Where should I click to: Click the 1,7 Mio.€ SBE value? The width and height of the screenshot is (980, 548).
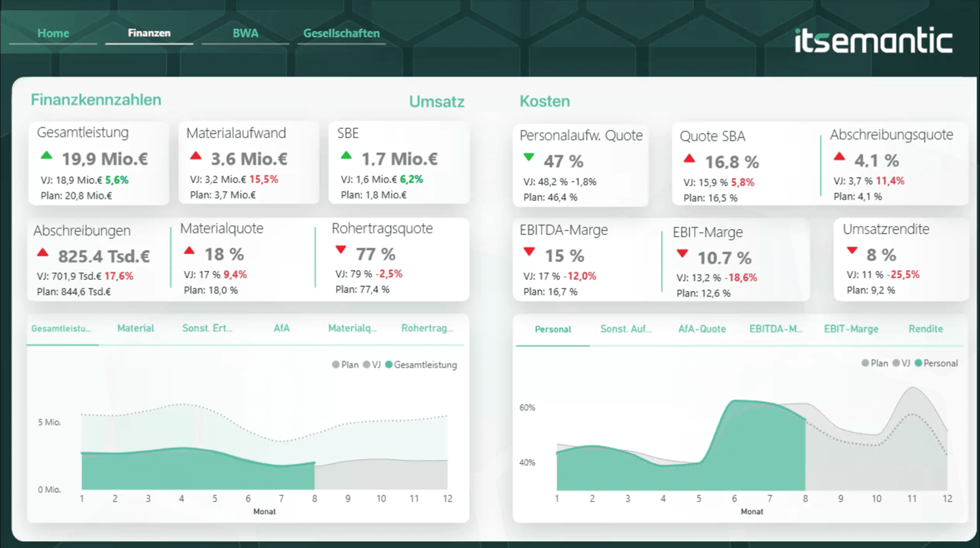400,159
